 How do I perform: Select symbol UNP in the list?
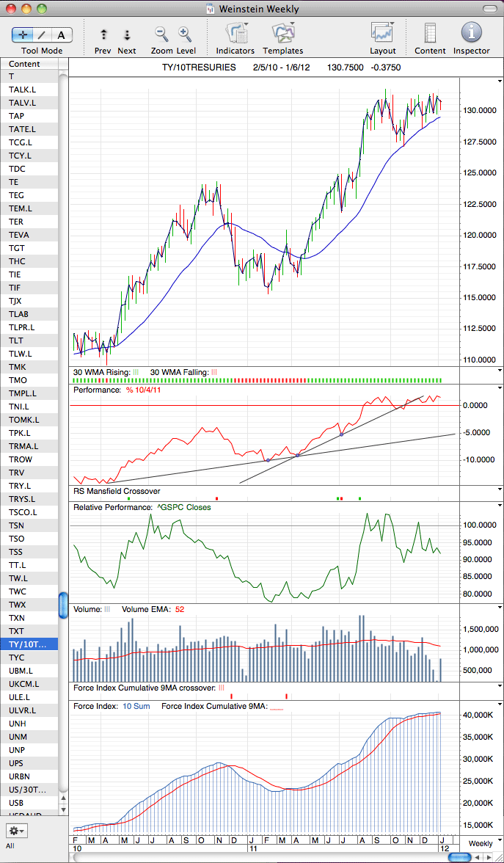pyautogui.click(x=29, y=750)
